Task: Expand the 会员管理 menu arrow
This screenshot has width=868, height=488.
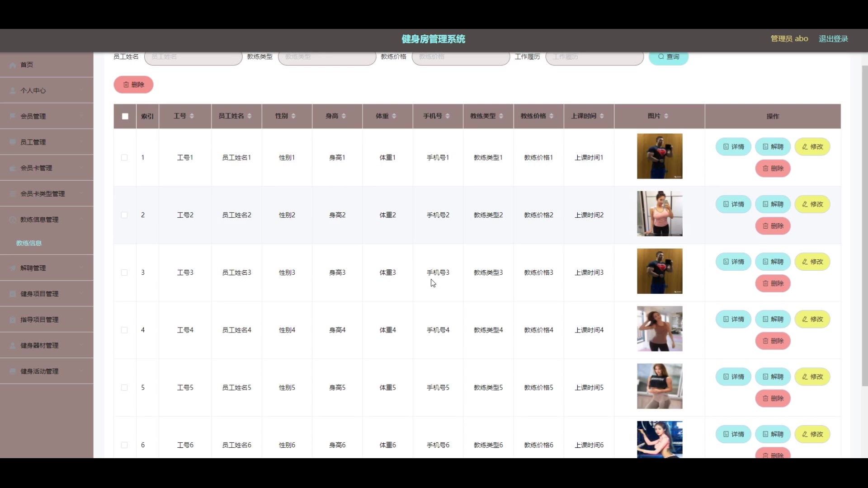Action: pyautogui.click(x=81, y=116)
